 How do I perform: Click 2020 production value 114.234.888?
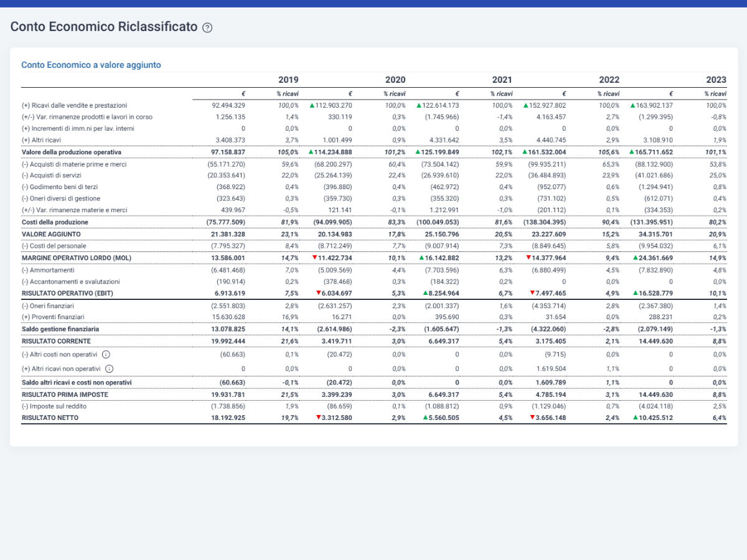click(334, 152)
